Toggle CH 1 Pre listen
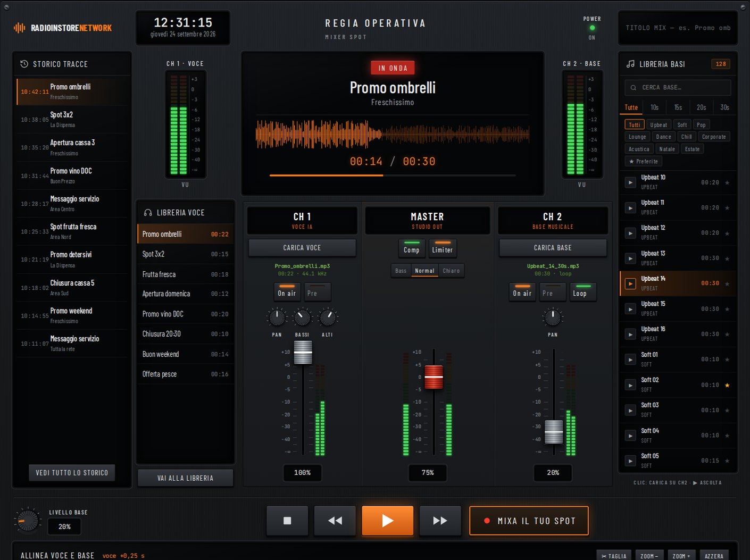 (317, 292)
